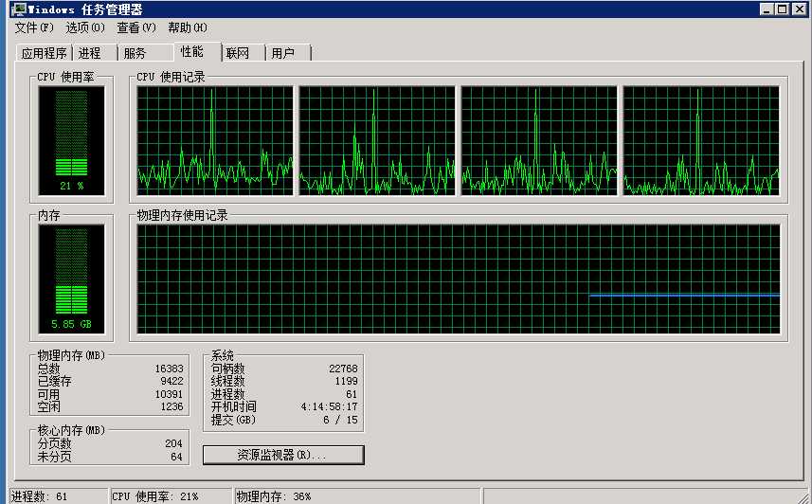Click the 核心内存(MB) group label
Screen dimensions: 812x504
coord(71,430)
